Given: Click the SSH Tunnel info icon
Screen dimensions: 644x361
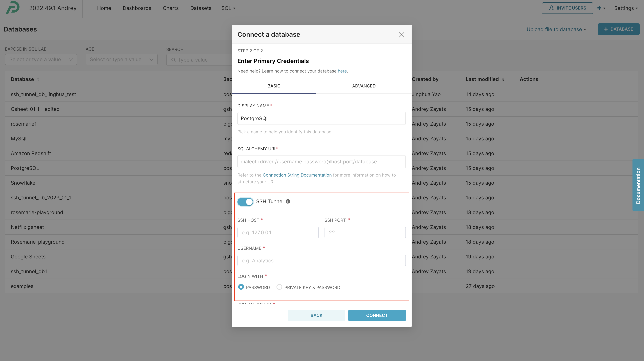Looking at the screenshot, I should (288, 201).
